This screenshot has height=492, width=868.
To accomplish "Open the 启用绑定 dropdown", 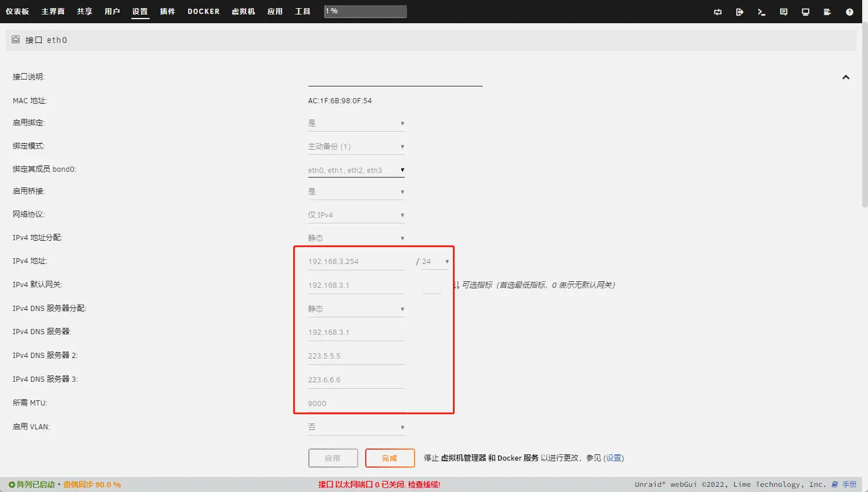I will [x=356, y=123].
